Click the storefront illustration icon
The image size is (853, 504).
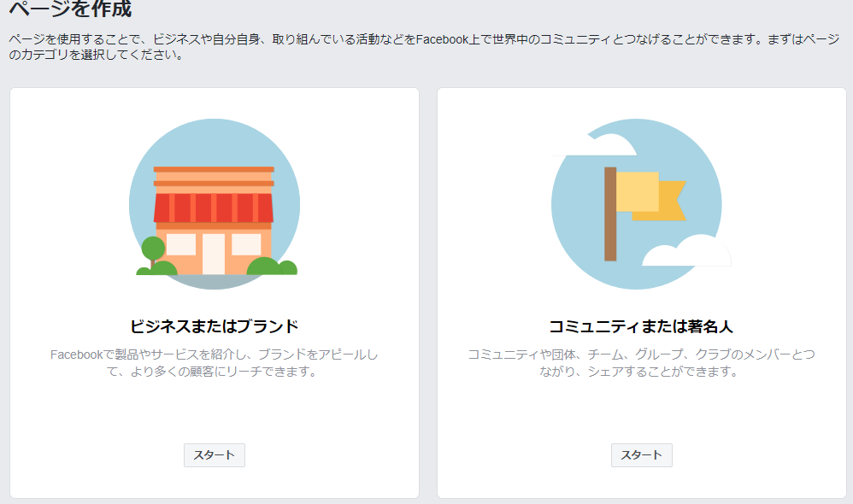[x=215, y=204]
